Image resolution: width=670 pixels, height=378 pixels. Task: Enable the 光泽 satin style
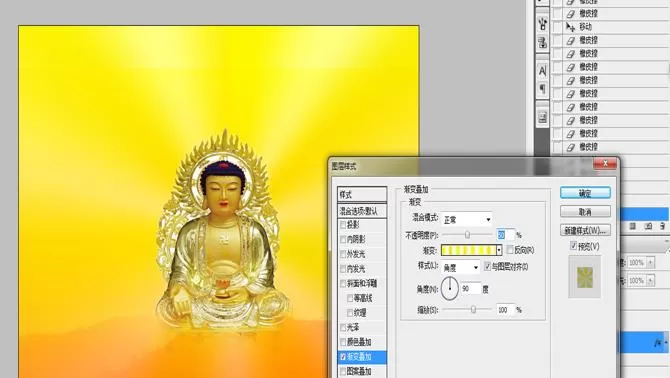(343, 328)
